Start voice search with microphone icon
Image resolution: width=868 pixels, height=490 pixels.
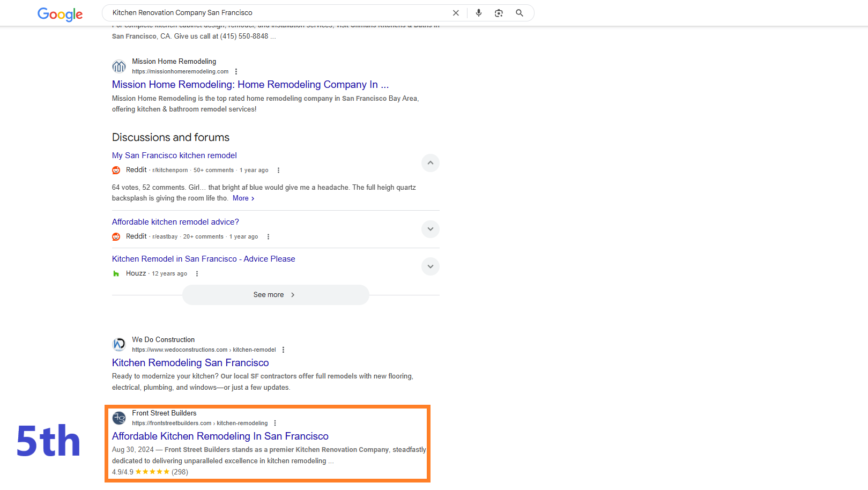pos(479,13)
